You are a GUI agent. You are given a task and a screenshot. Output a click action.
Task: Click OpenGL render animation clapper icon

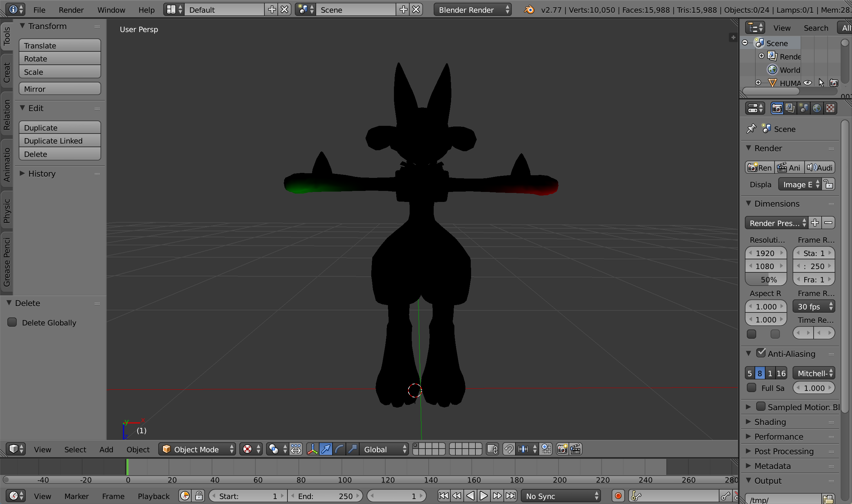[x=576, y=449]
